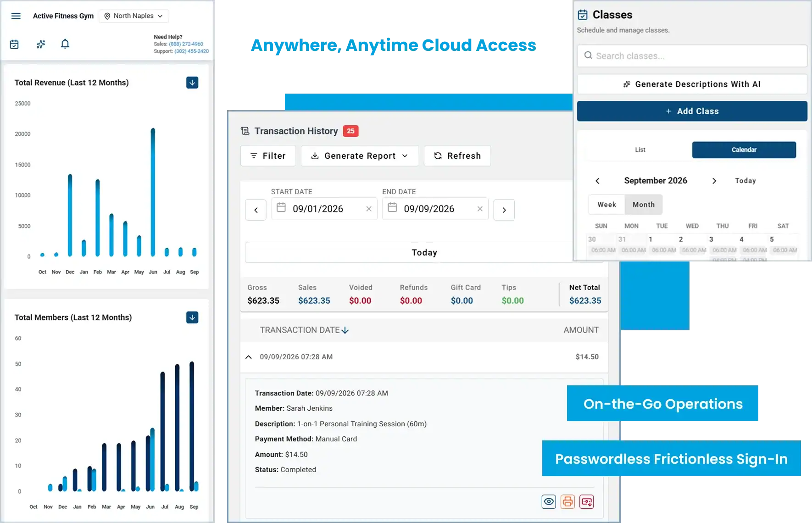This screenshot has width=812, height=523.
Task: Click the red 25 transactions badge
Action: coord(350,131)
